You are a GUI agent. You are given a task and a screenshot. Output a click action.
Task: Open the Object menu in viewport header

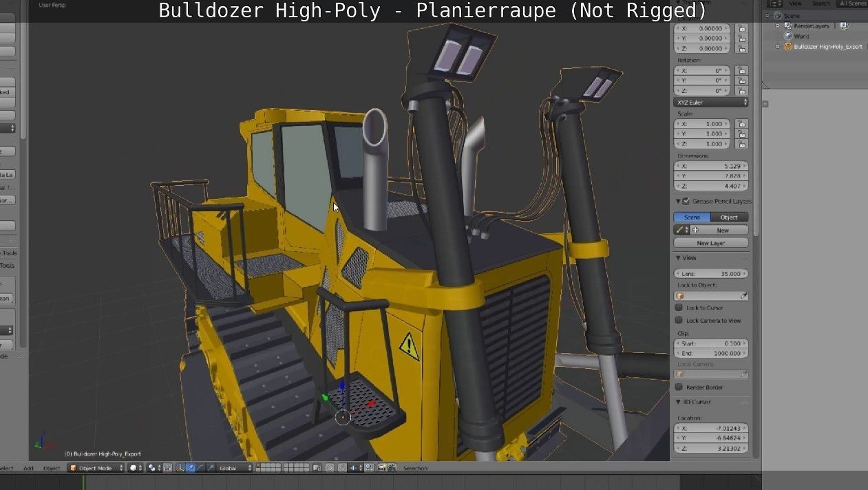52,469
